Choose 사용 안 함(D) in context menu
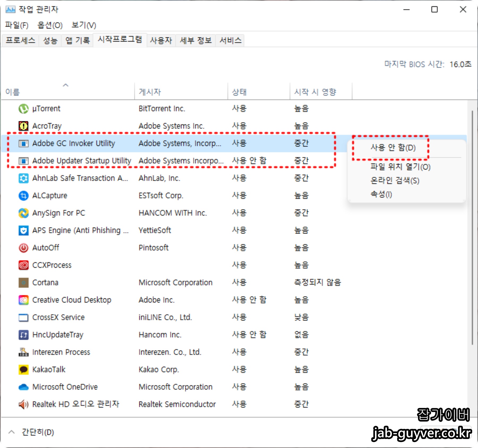Image resolution: width=478 pixels, height=448 pixels. [393, 148]
